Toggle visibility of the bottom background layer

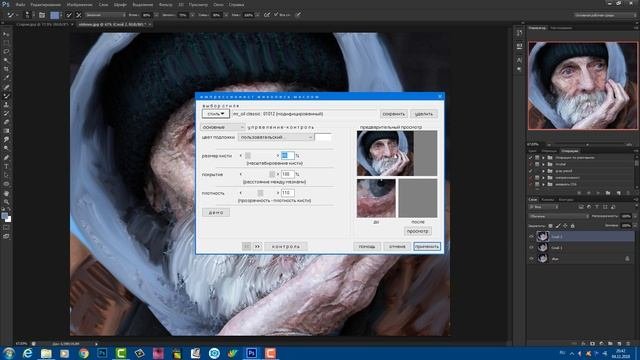[531, 259]
